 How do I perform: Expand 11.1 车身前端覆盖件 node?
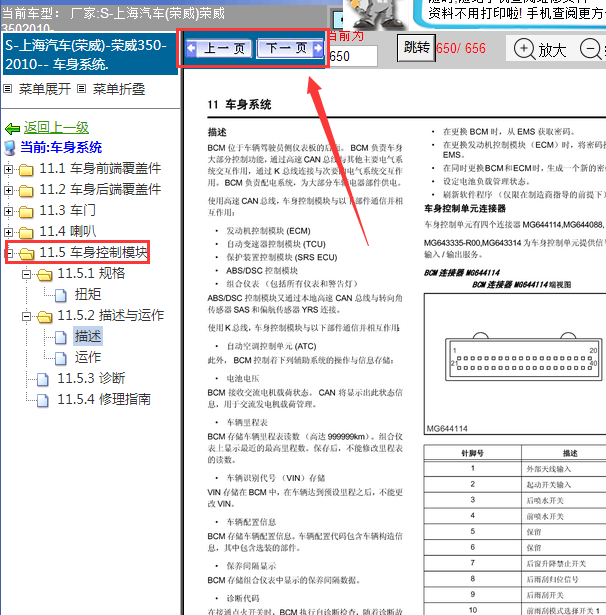click(8, 169)
